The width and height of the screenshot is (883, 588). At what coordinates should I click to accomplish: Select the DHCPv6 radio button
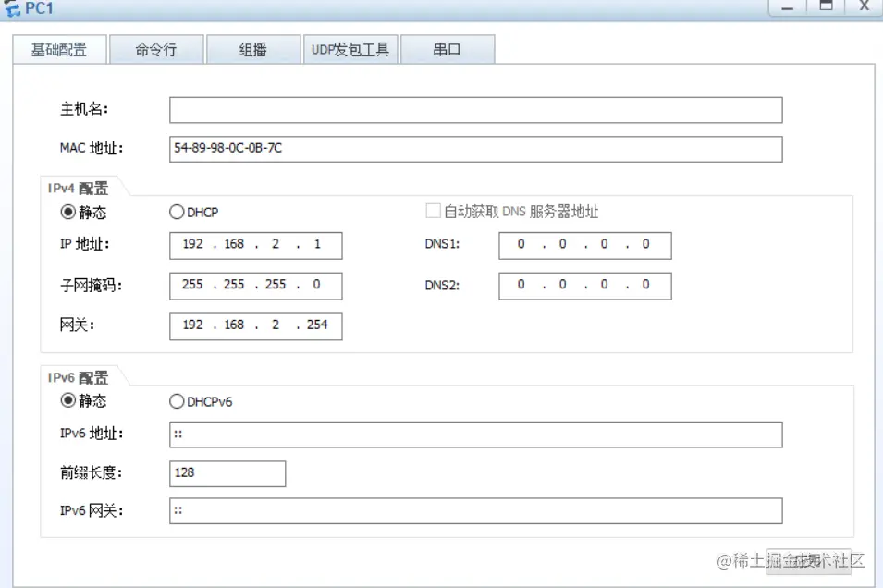tap(177, 401)
